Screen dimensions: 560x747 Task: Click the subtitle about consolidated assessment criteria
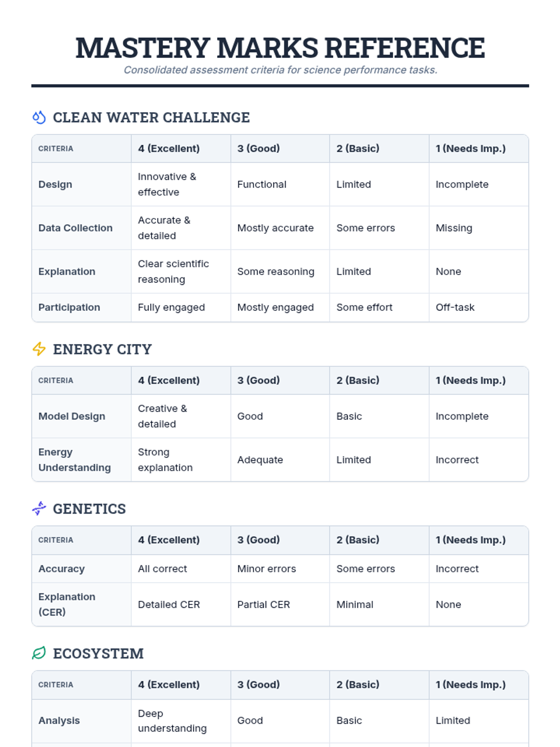[x=280, y=70]
